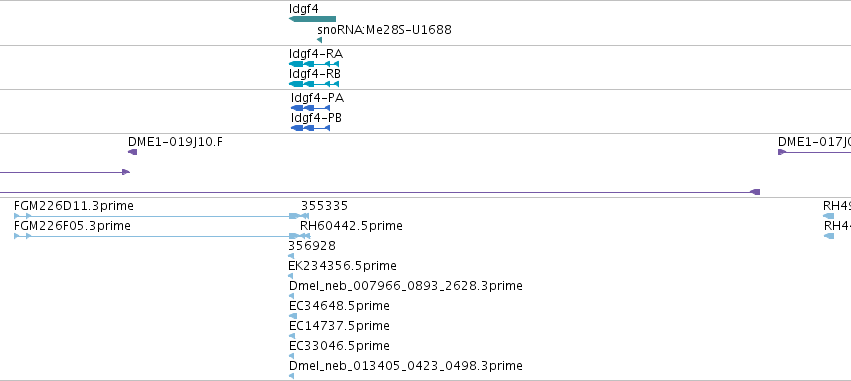
Task: Open the FGM226D11.3prime label
Action: point(74,206)
